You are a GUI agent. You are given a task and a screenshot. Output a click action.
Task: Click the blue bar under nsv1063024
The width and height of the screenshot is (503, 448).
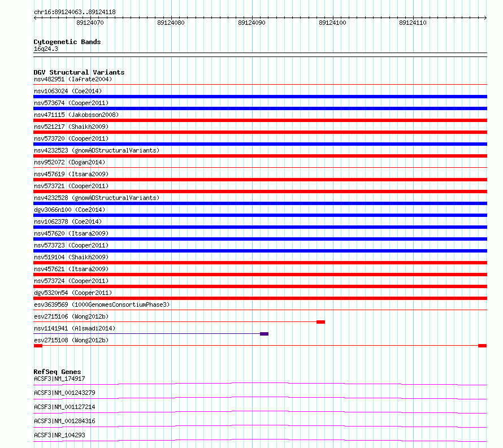tap(260, 97)
